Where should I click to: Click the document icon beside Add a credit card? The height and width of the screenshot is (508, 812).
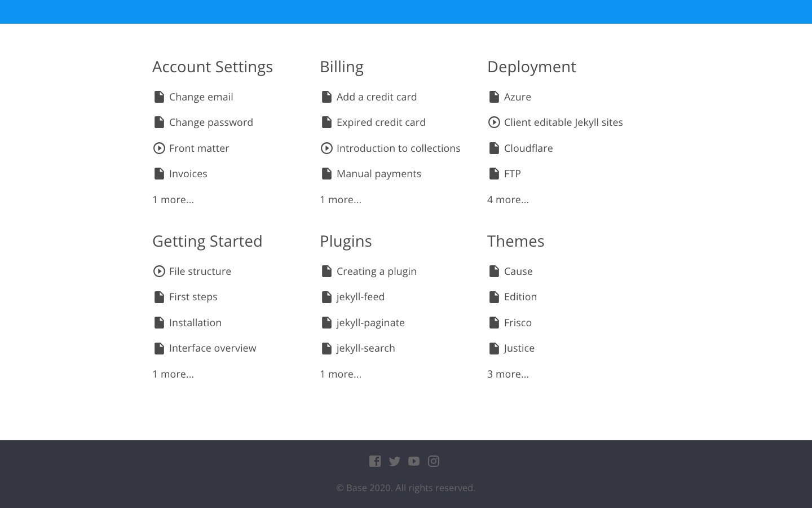[326, 97]
